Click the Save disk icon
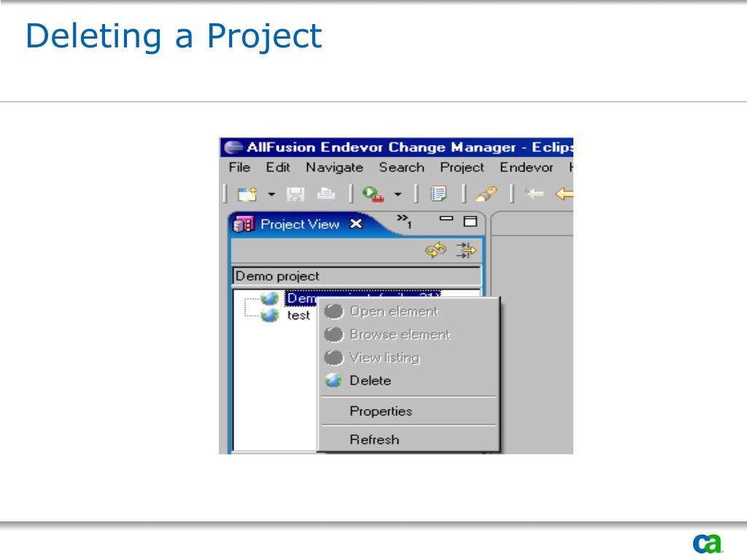The height and width of the screenshot is (560, 747). click(x=295, y=194)
